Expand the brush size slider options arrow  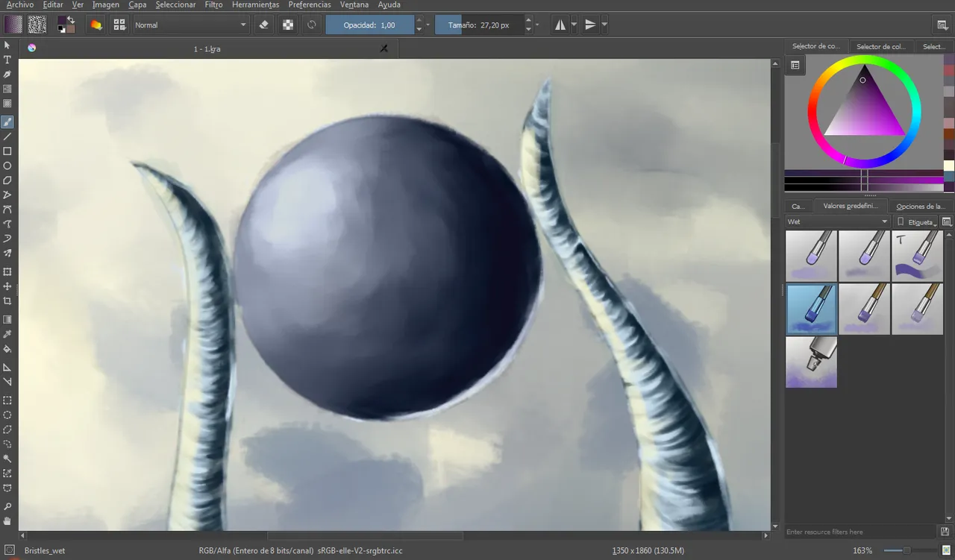[538, 25]
